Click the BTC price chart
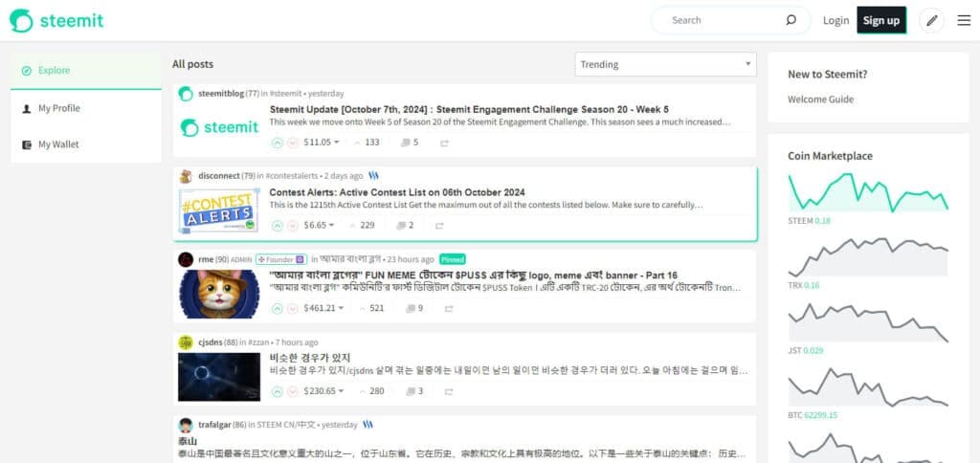This screenshot has width=980, height=463. 868,386
